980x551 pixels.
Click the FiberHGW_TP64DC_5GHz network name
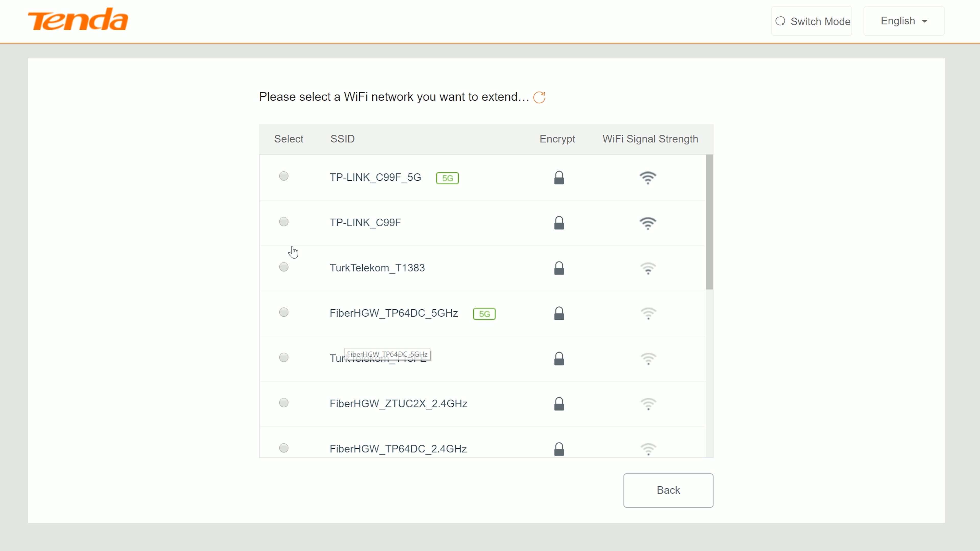[x=394, y=313]
